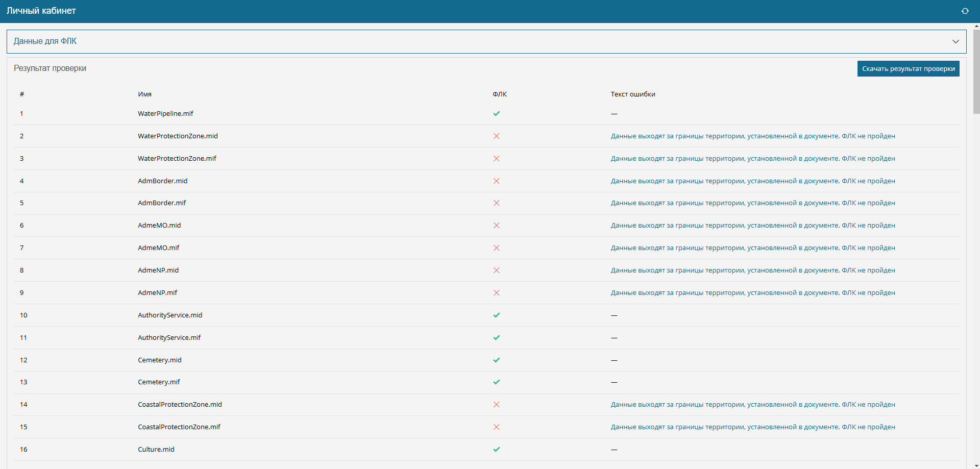980x469 pixels.
Task: Click the refresh icon in the header
Action: click(x=965, y=11)
